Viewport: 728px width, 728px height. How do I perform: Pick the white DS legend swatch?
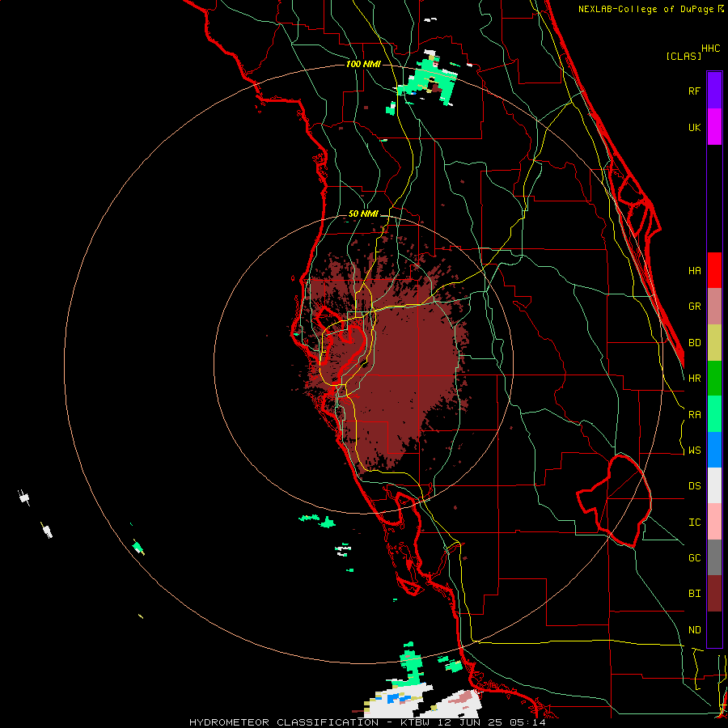coord(714,485)
